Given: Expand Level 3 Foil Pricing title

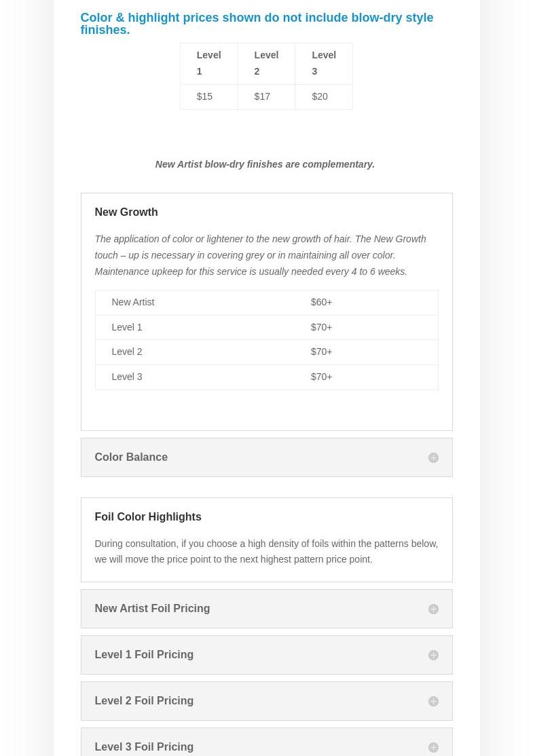Looking at the screenshot, I should 144,746.
